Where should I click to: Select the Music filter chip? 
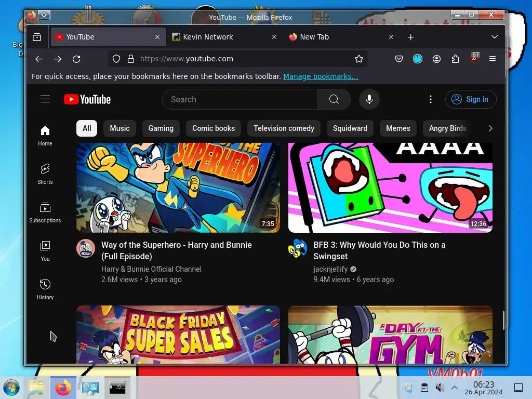tap(120, 128)
